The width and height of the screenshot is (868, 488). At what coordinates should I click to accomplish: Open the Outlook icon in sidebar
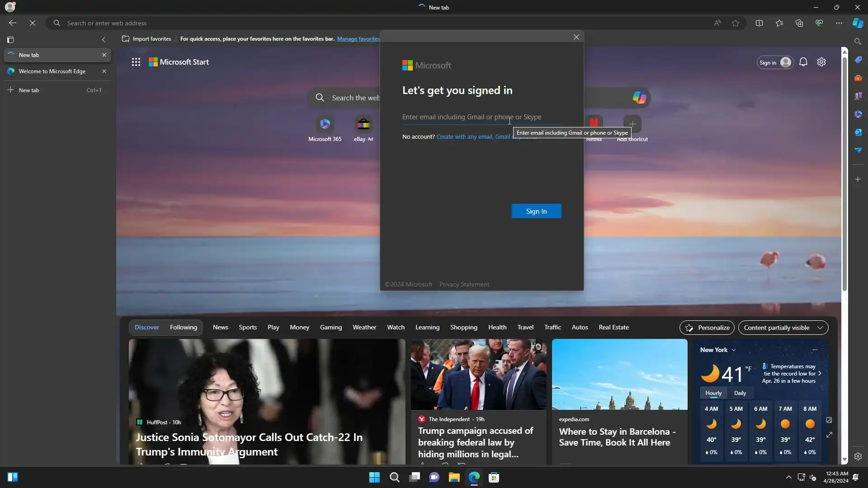(858, 132)
